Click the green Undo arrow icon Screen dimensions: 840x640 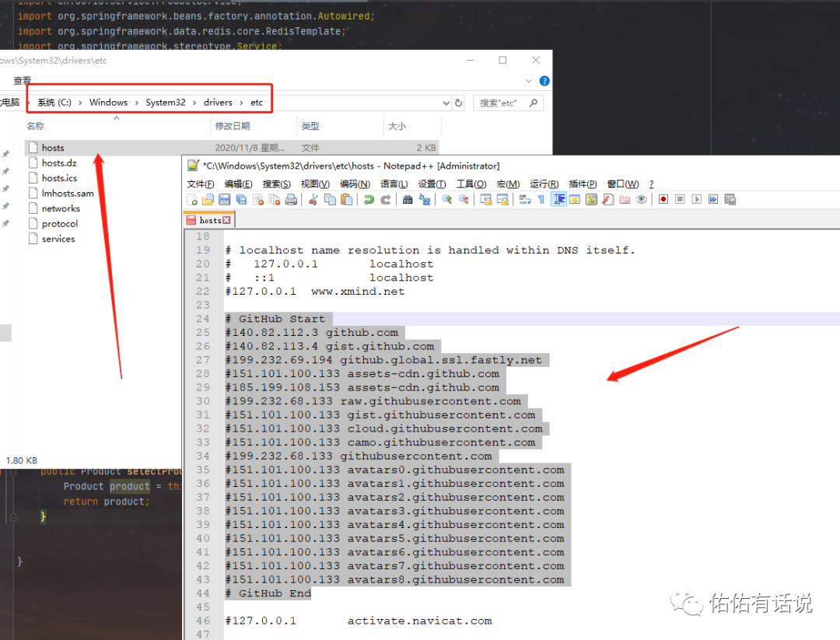(x=369, y=200)
